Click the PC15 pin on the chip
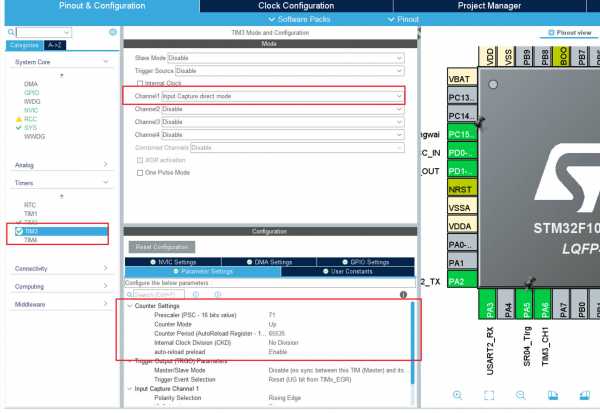Image resolution: width=600 pixels, height=413 pixels. pyautogui.click(x=462, y=134)
